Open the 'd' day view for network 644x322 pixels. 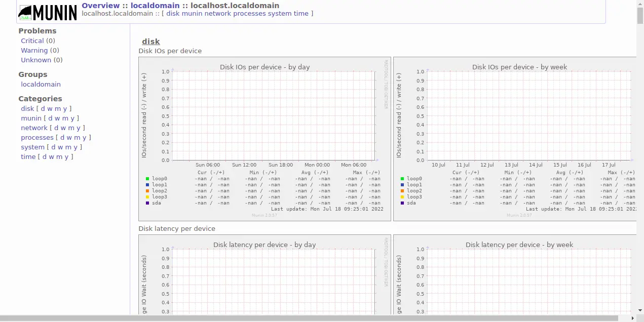pos(56,128)
